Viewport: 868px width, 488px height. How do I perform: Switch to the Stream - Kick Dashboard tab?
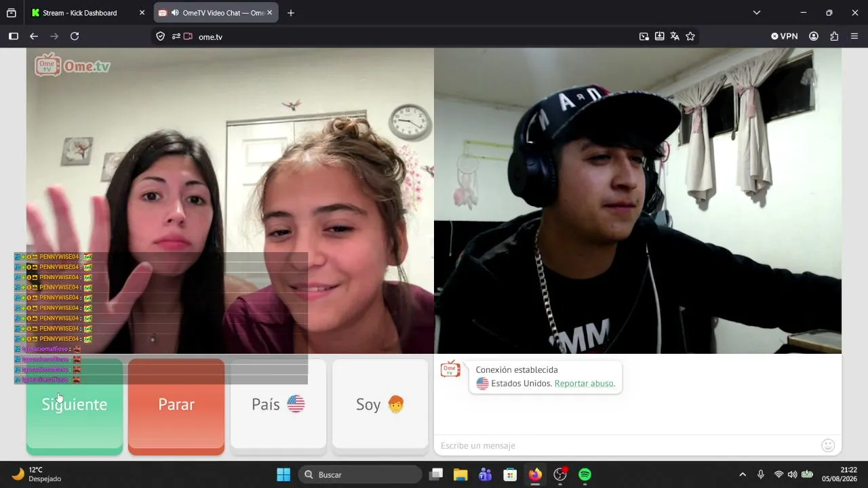80,13
